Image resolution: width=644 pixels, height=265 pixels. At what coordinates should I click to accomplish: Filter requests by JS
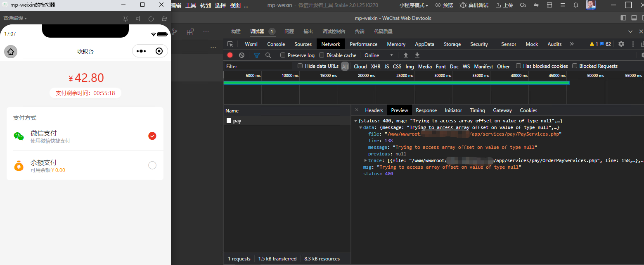click(387, 66)
